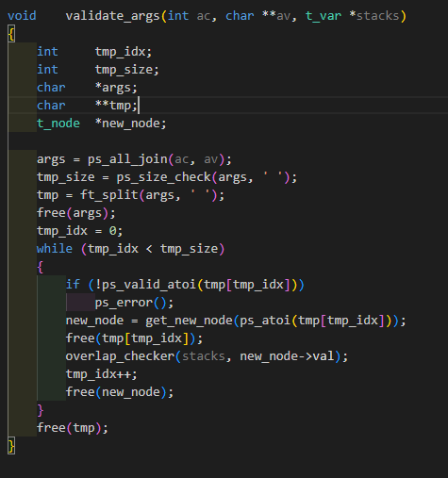Click the function's closing yellow brace

point(11,446)
